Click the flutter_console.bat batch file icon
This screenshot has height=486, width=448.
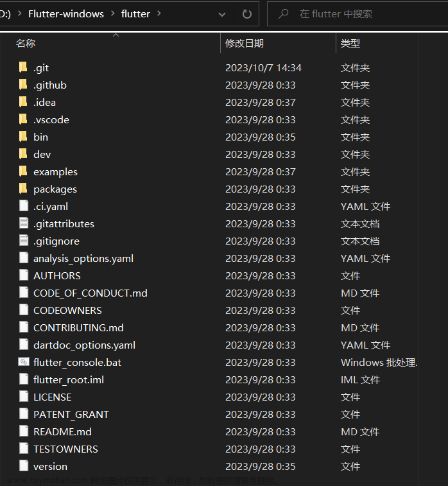point(24,361)
